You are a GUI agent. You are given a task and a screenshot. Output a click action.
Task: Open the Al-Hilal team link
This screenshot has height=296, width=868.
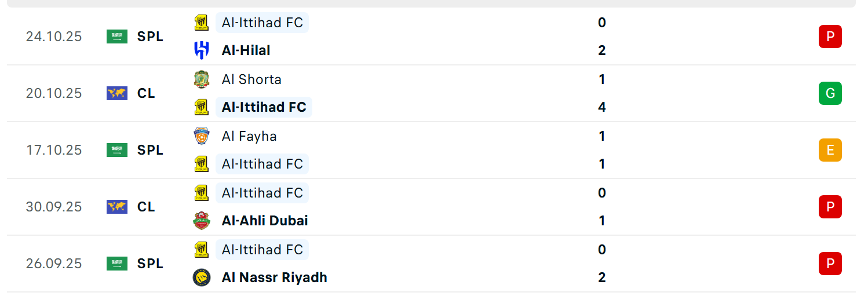(246, 50)
